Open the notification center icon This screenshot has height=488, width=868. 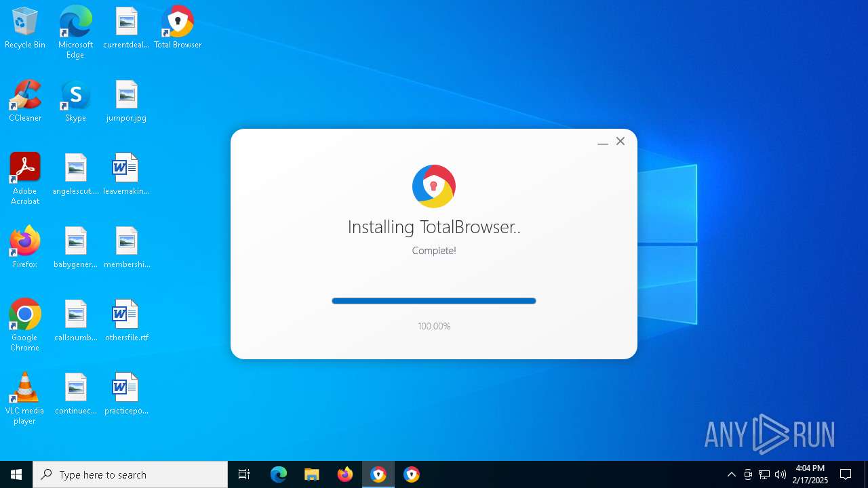point(846,474)
